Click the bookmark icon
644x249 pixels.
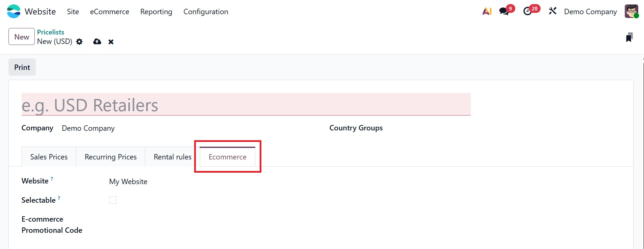click(x=629, y=37)
